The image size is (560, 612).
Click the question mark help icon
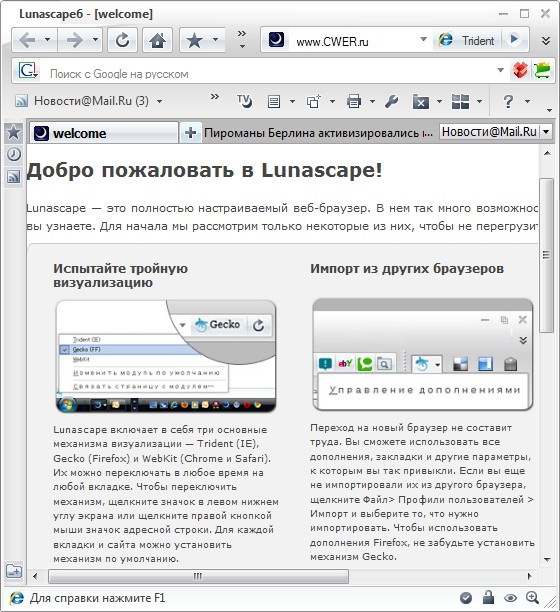coord(508,102)
